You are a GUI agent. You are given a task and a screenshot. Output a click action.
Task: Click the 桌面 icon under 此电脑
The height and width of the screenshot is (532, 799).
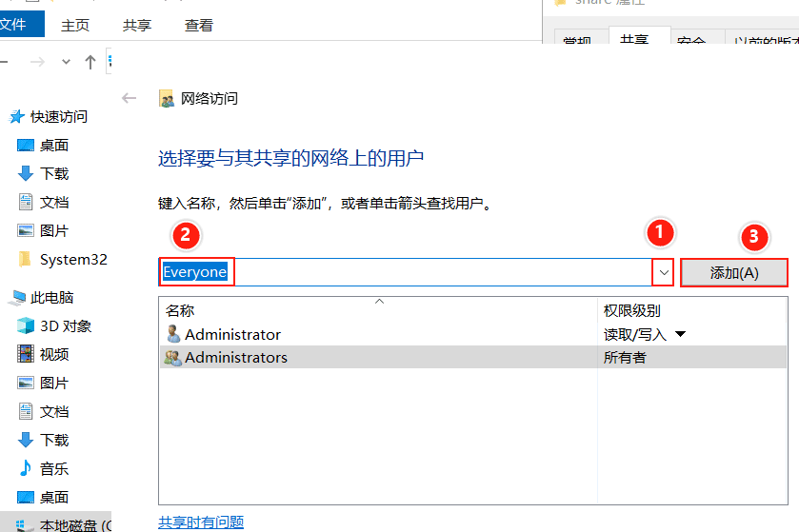(26, 497)
